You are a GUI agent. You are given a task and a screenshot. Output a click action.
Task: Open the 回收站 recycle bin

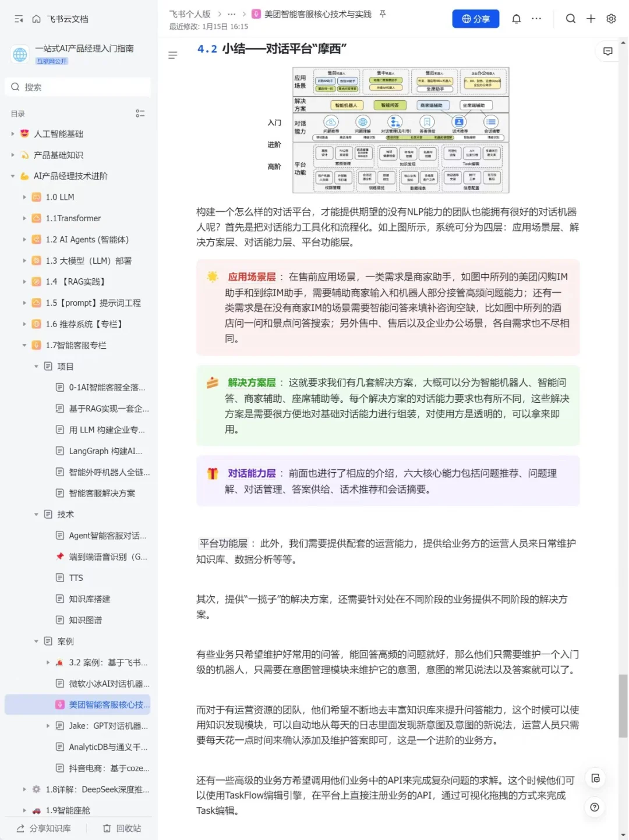point(122,828)
